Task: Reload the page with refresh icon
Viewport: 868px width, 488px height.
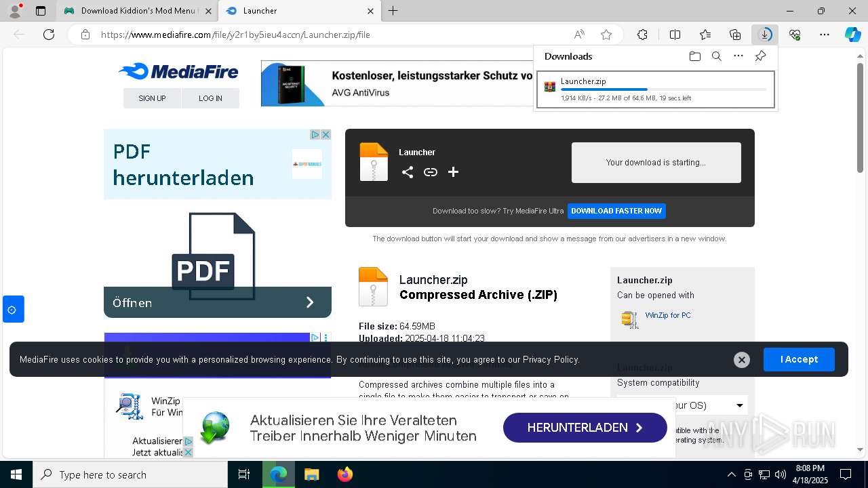Action: coord(49,35)
